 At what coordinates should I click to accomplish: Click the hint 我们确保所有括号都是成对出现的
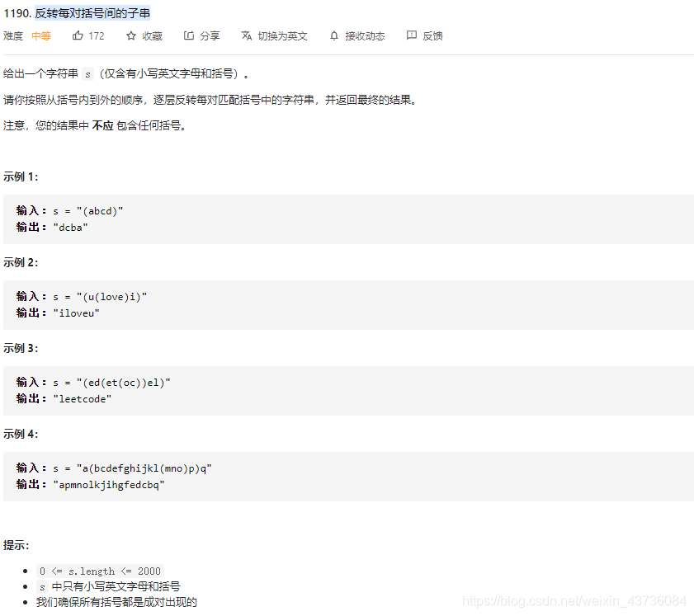[116, 602]
